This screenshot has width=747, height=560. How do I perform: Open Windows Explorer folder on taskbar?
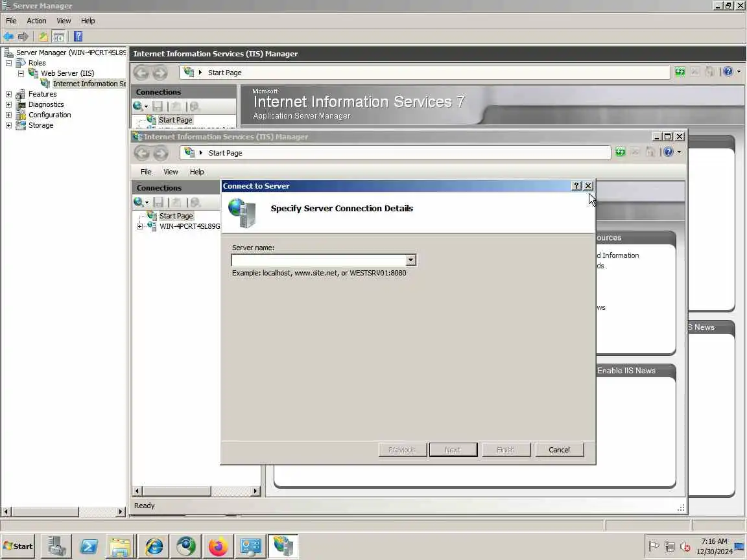click(121, 546)
